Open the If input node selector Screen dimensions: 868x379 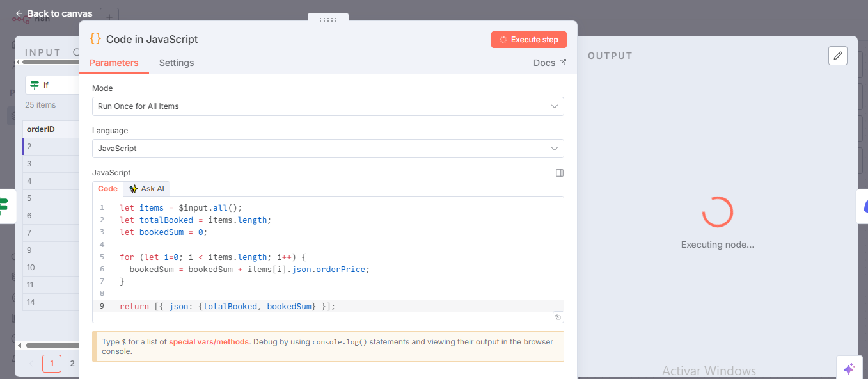click(51, 85)
